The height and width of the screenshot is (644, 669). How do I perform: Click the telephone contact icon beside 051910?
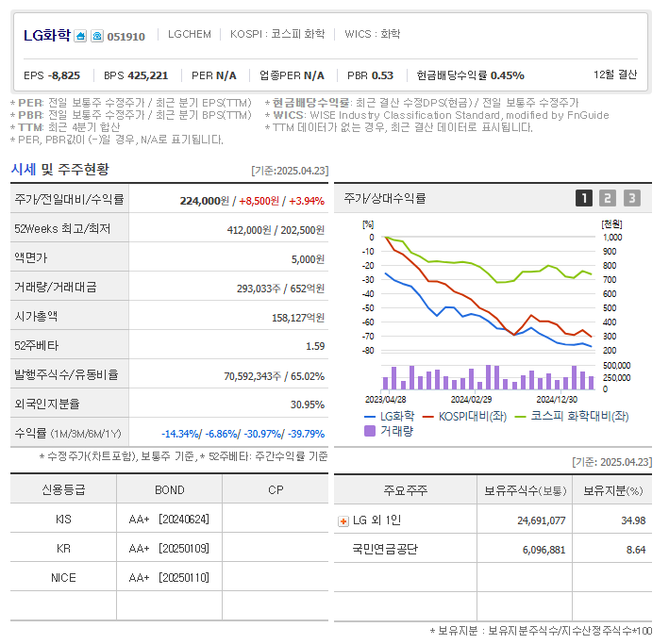point(97,36)
